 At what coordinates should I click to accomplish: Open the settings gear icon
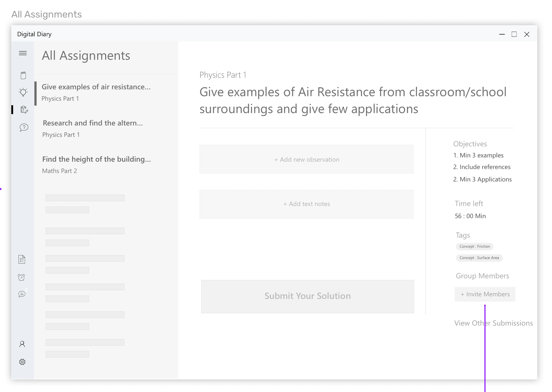coord(22,362)
